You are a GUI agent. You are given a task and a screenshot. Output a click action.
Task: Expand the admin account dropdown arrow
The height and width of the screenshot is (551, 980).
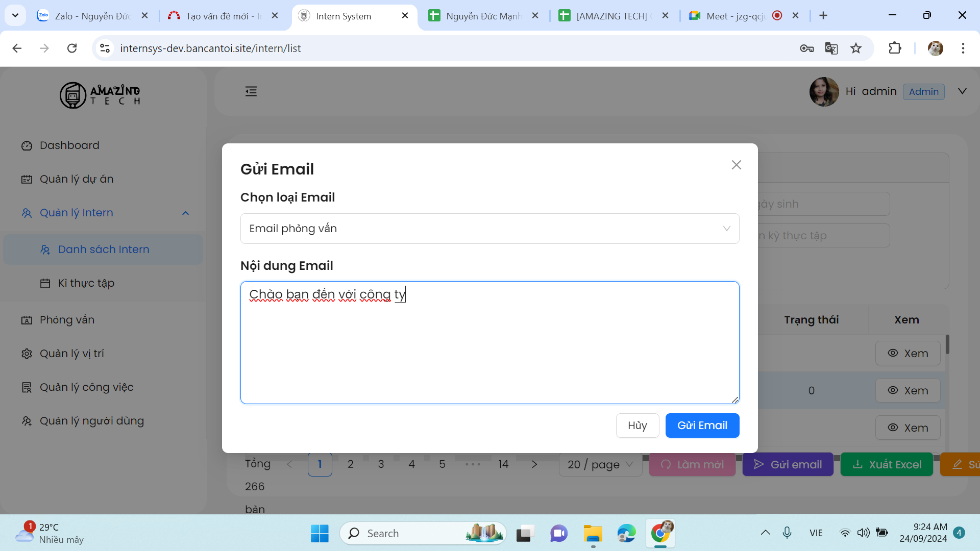coord(962,91)
